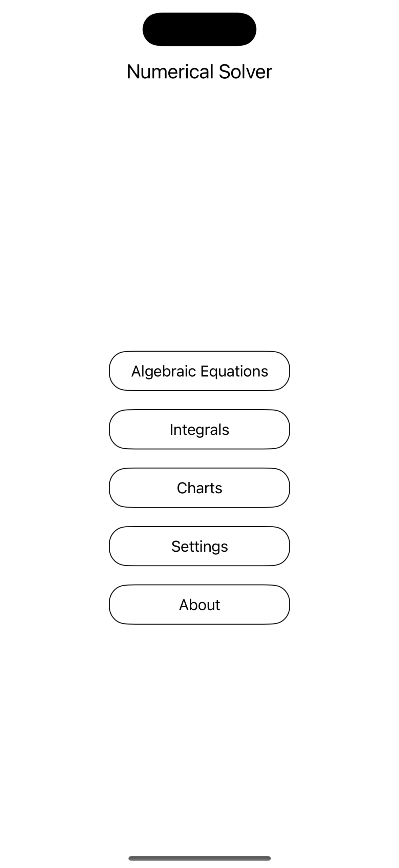Click the Numerical Solver title
This screenshot has height=868, width=399.
click(199, 72)
